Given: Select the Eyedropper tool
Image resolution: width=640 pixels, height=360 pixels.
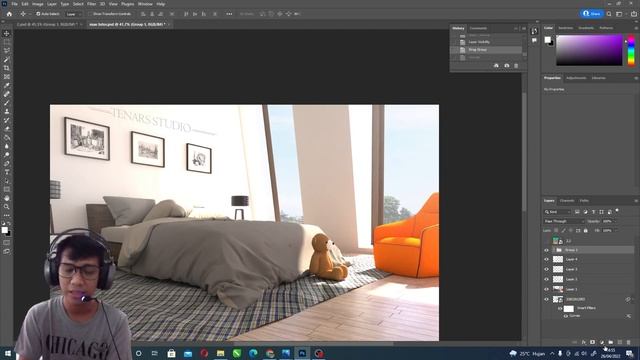Looking at the screenshot, I should coord(7,85).
